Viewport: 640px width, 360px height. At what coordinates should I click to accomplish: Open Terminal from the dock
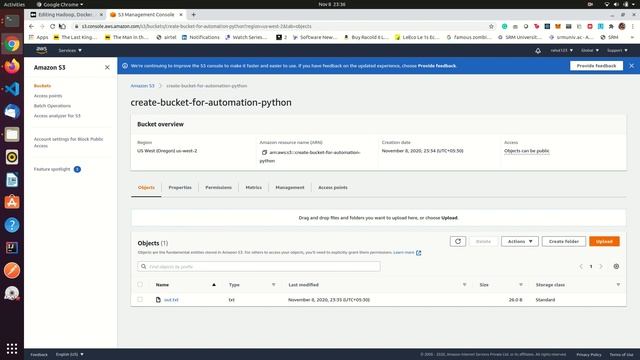click(x=12, y=21)
